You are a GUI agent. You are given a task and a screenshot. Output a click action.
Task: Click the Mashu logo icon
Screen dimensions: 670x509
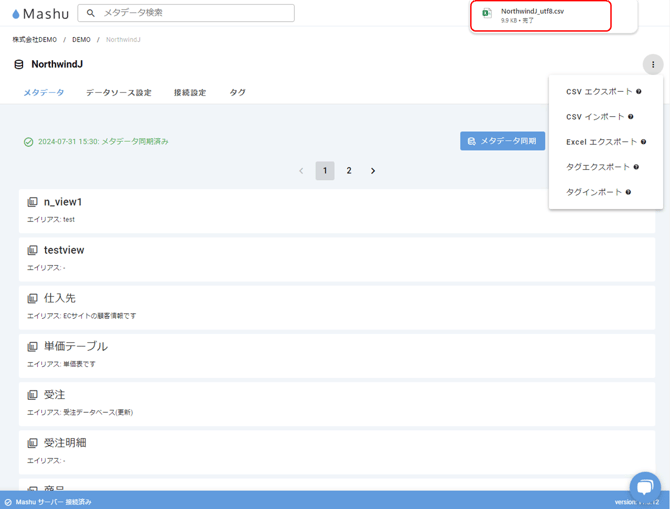16,14
